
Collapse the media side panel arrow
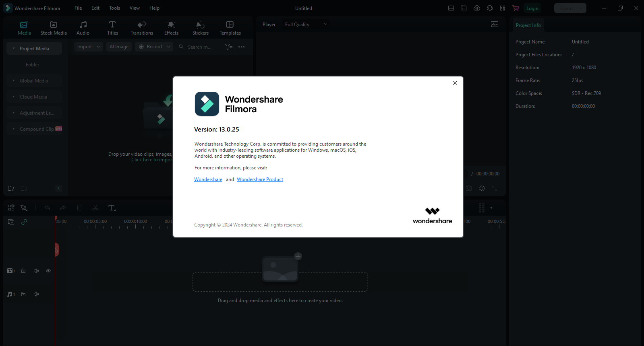58,188
